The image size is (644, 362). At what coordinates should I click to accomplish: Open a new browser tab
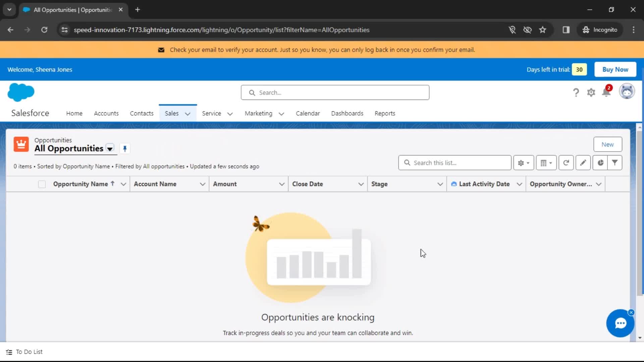pyautogui.click(x=138, y=10)
